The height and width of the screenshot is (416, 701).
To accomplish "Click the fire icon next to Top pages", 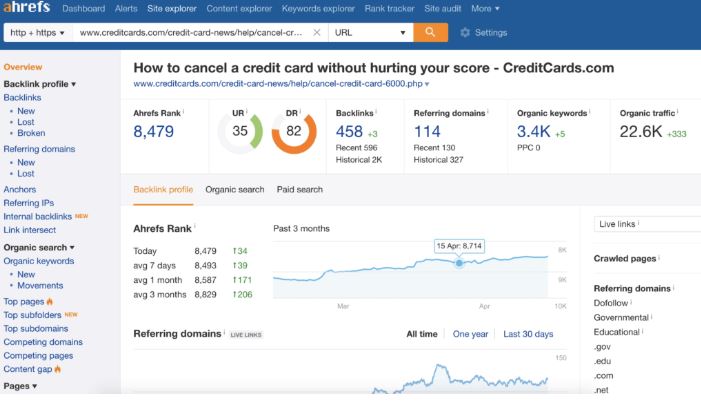I will (x=50, y=302).
